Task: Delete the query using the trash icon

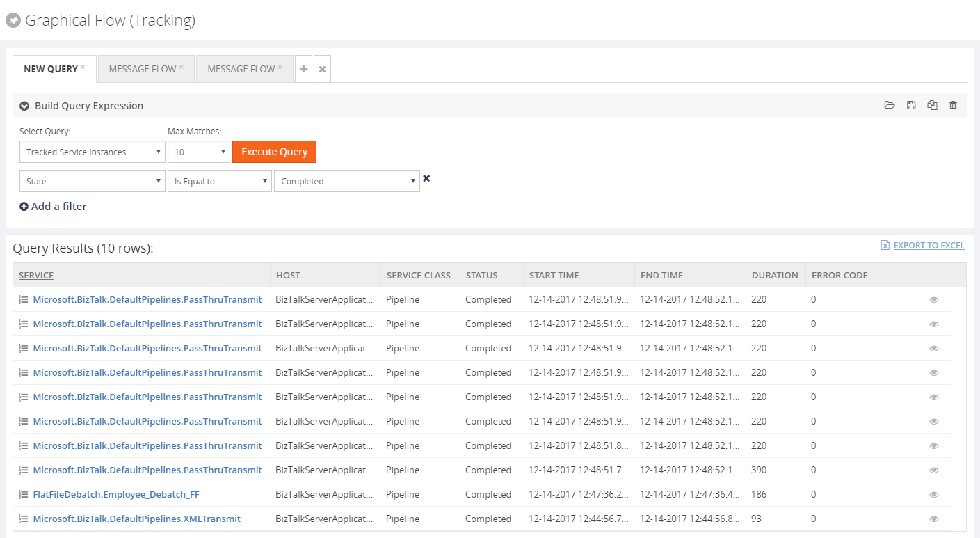Action: point(953,105)
